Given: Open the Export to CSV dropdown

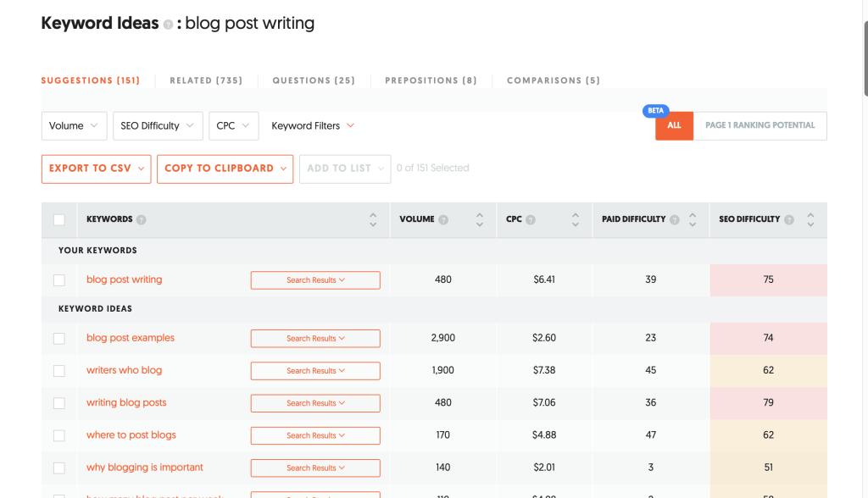Looking at the screenshot, I should (96, 169).
